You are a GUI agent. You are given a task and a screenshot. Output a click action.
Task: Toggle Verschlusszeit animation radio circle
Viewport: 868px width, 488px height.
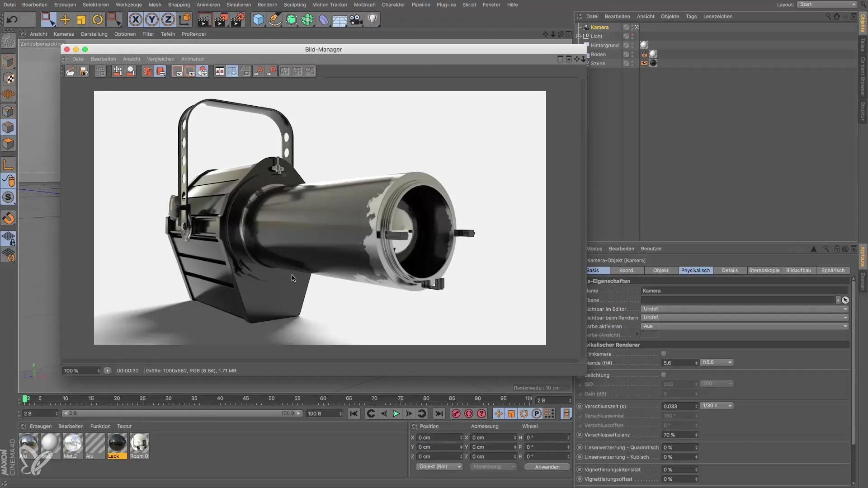tap(580, 406)
